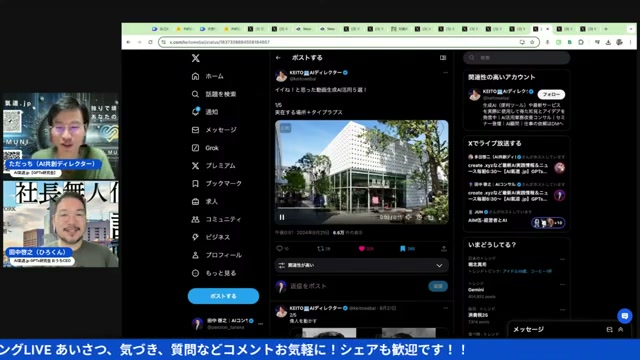Viewport: 640px width, 360px height.
Task: Click the X search box
Action: pyautogui.click(x=516, y=58)
